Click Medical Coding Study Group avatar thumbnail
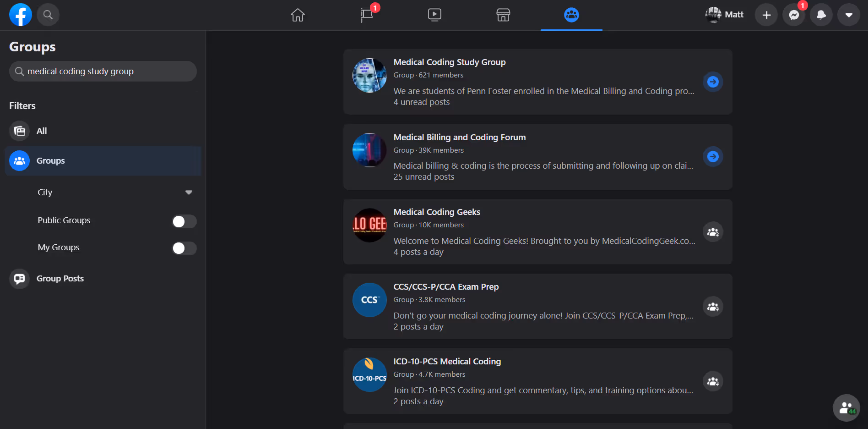The image size is (868, 429). tap(369, 76)
